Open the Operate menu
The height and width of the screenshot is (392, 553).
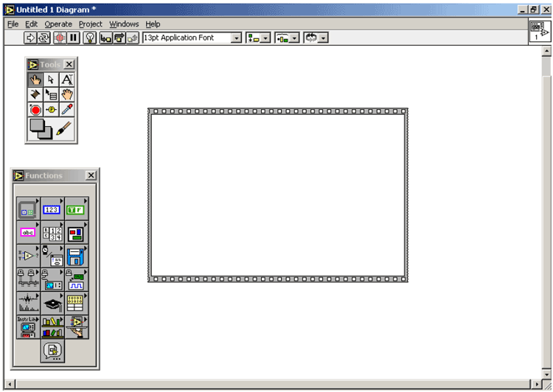[x=58, y=24]
